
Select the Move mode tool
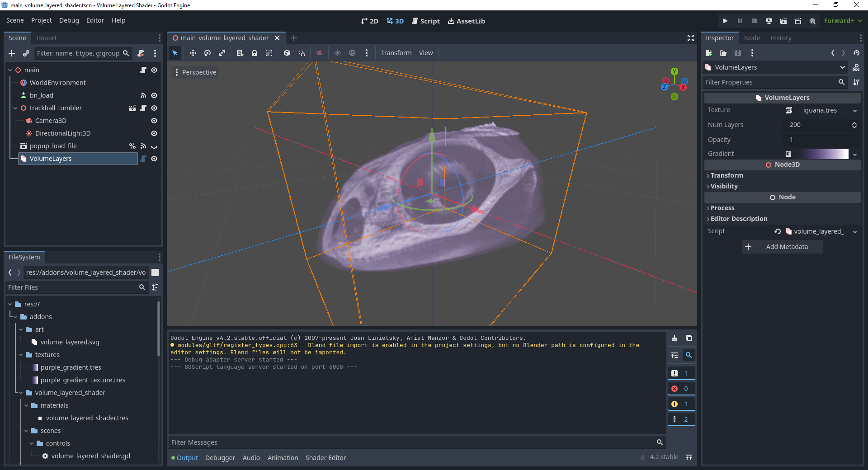pyautogui.click(x=193, y=53)
